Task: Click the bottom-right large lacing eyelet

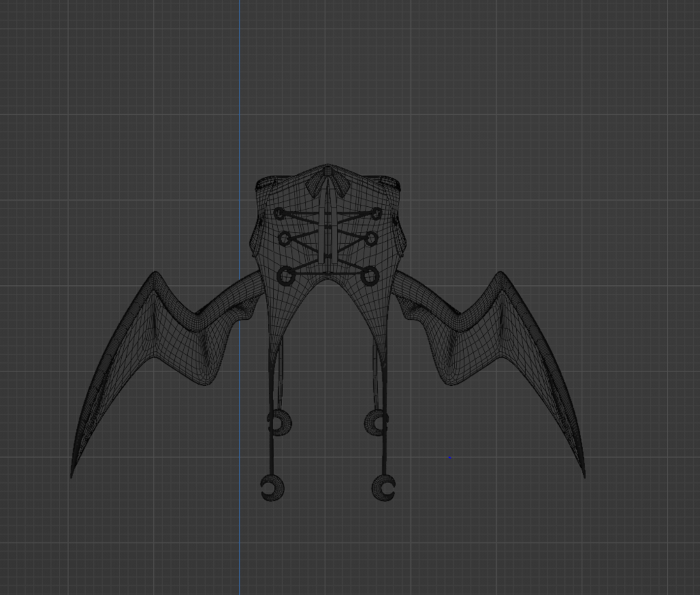Action: tap(370, 276)
